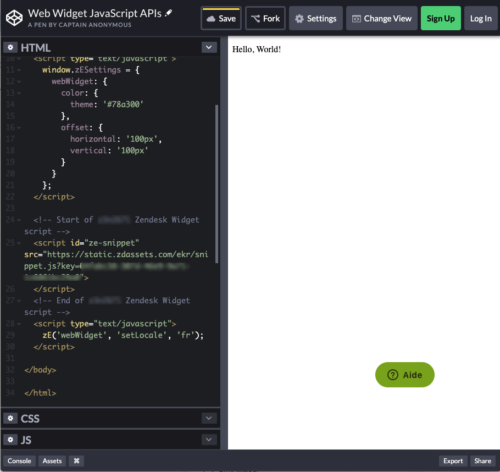
Task: Click Log In button
Action: tap(481, 19)
